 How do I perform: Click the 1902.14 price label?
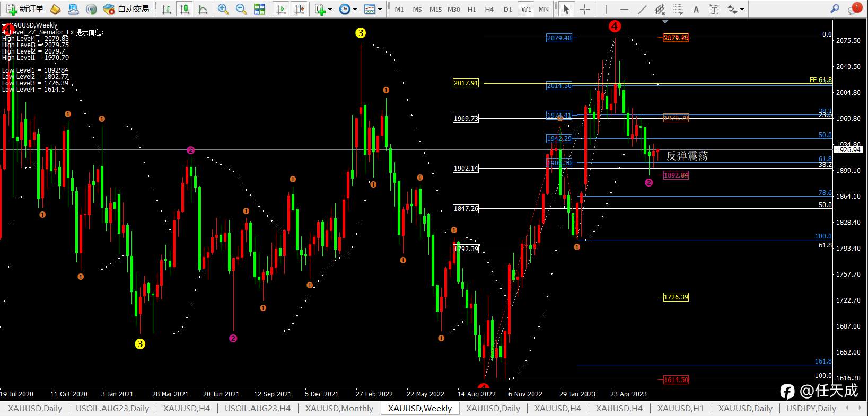[466, 168]
